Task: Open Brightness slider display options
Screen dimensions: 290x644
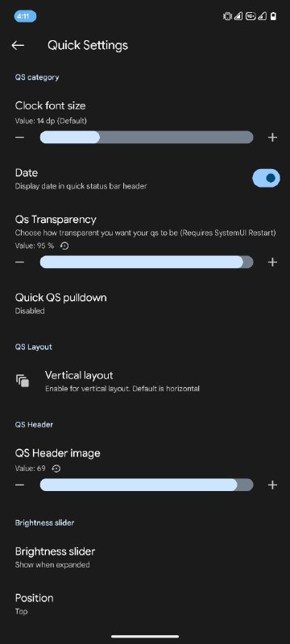Action: click(145, 557)
